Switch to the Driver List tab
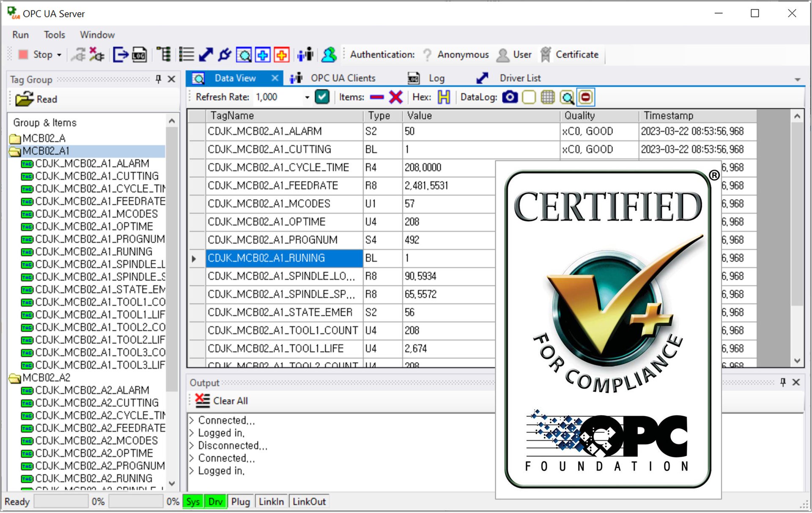The height and width of the screenshot is (513, 812). (x=508, y=78)
